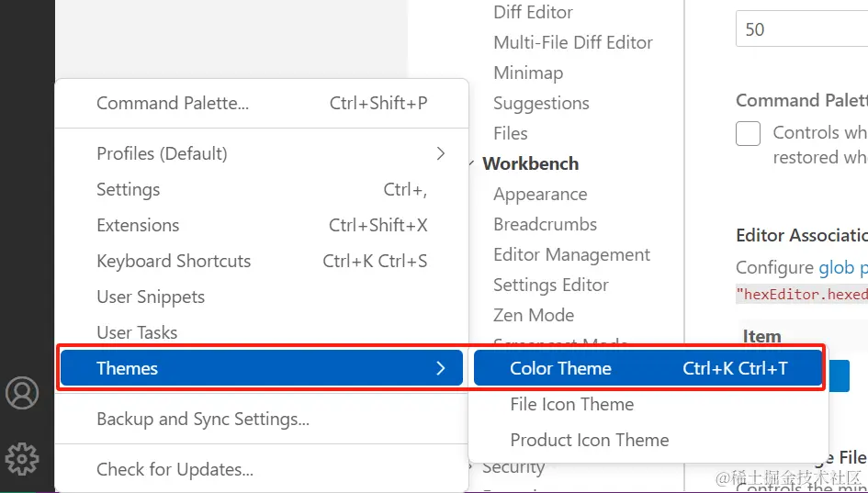Select User Tasks menu item
The height and width of the screenshot is (493, 868).
pyautogui.click(x=137, y=332)
